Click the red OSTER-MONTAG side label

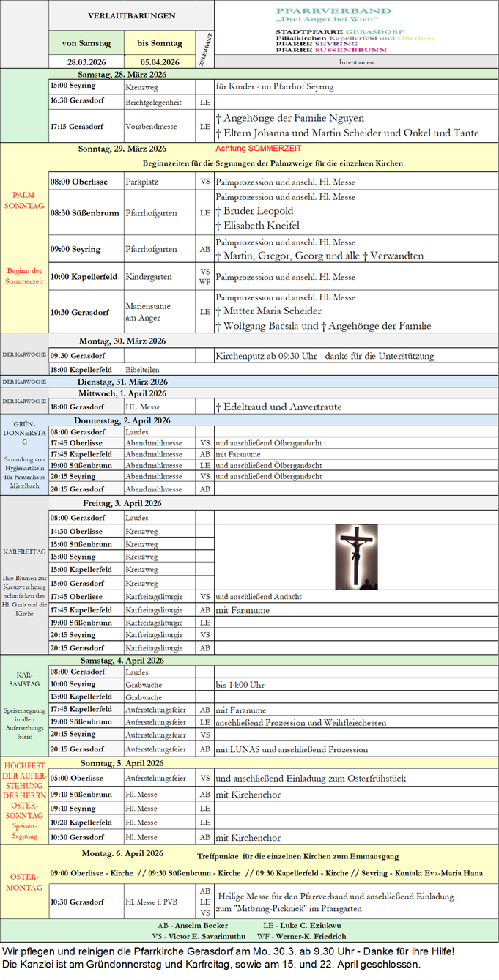coord(24,881)
